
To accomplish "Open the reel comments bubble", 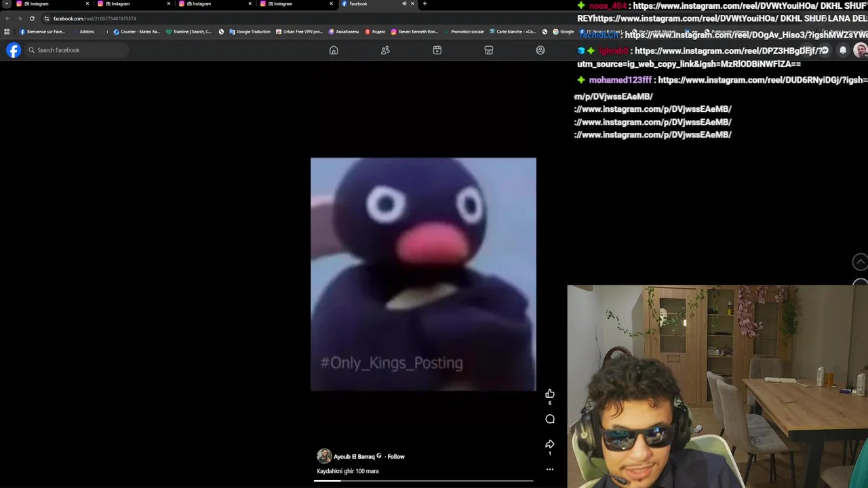I will [x=550, y=419].
